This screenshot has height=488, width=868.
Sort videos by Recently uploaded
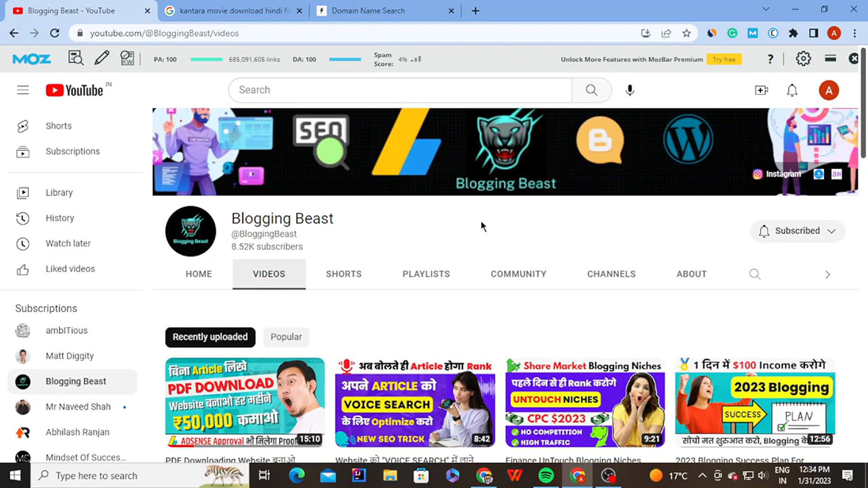(210, 337)
